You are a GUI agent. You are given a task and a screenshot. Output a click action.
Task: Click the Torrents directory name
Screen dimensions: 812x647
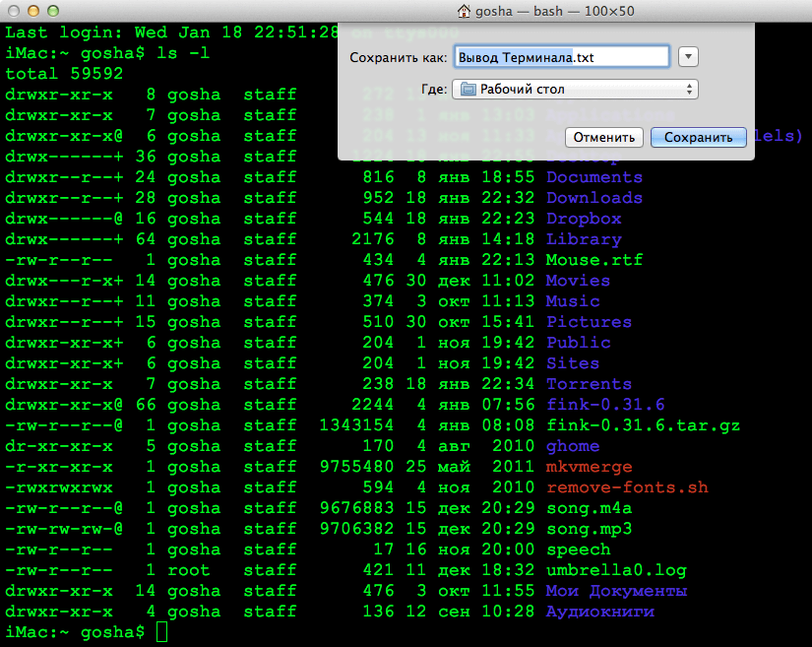(x=590, y=384)
